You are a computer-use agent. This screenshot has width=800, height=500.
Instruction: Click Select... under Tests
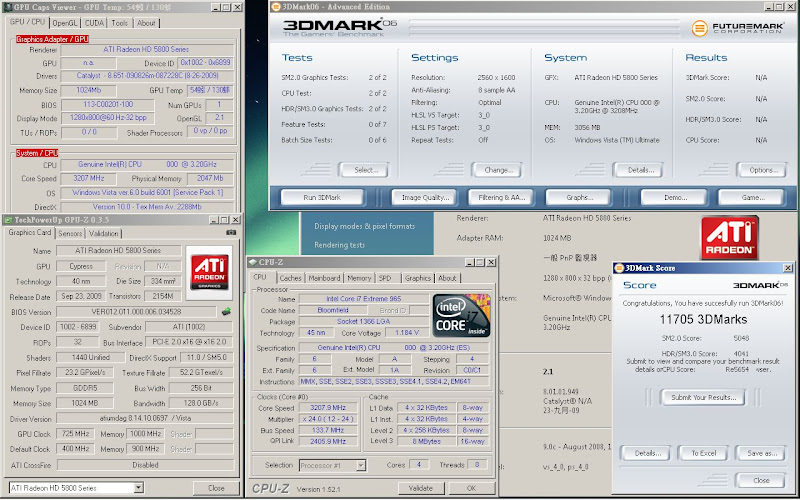(x=365, y=170)
